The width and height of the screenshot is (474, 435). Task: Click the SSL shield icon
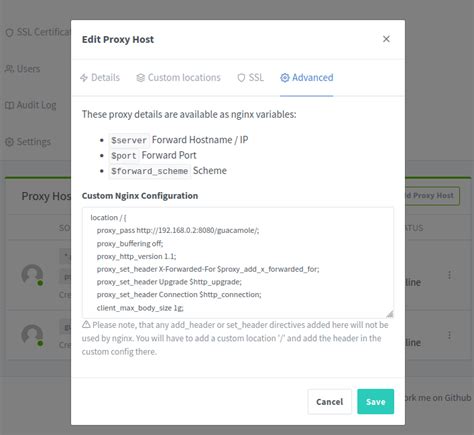241,78
